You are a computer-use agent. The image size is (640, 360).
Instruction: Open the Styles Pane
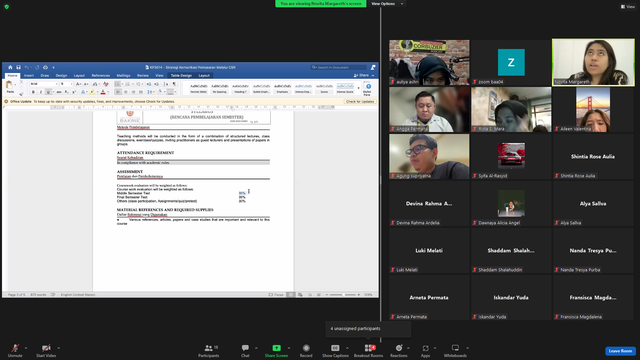[368, 89]
